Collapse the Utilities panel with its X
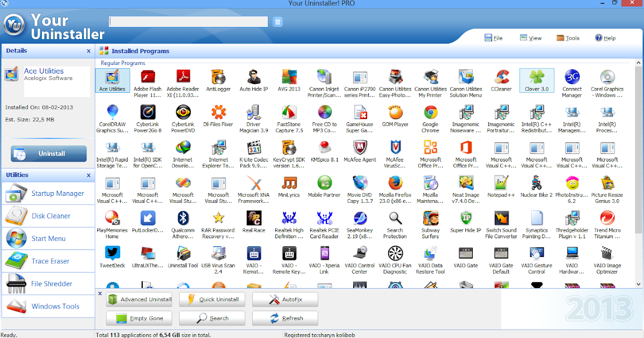 (89, 175)
